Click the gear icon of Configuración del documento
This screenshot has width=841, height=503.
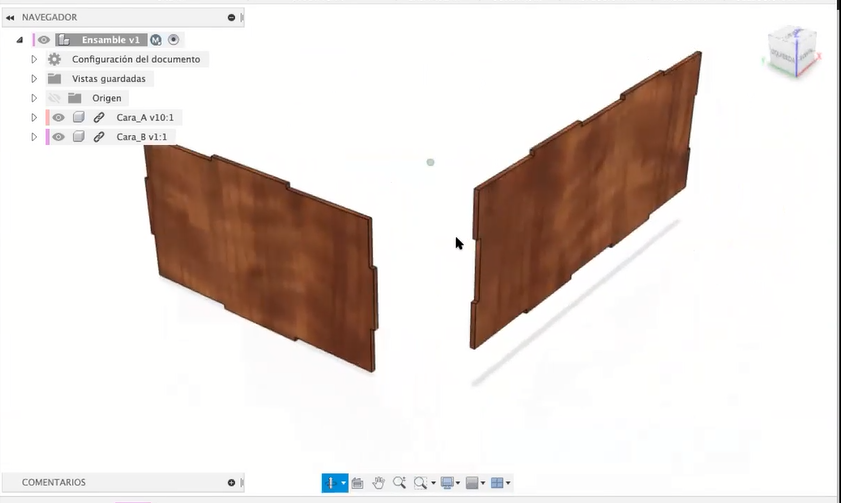pos(54,59)
